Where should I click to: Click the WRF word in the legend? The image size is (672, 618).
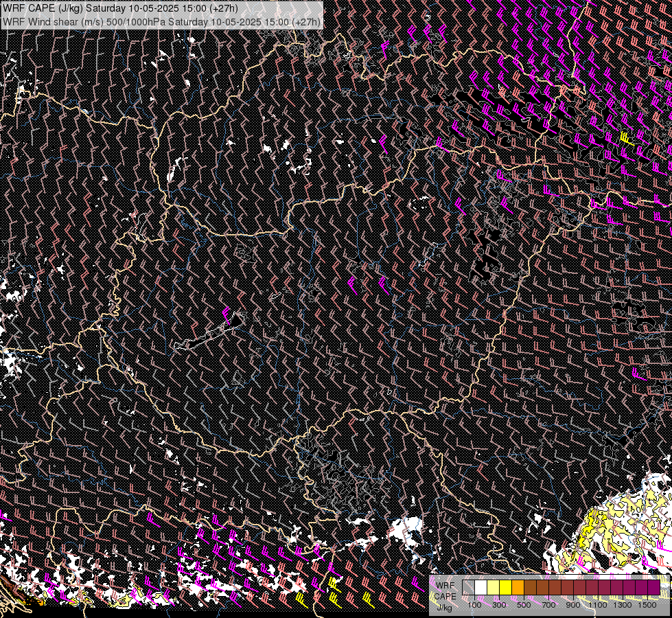(x=445, y=586)
